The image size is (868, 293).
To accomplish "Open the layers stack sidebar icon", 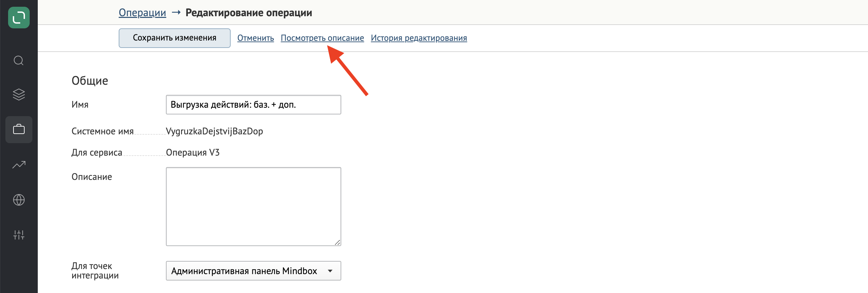I will 19,95.
